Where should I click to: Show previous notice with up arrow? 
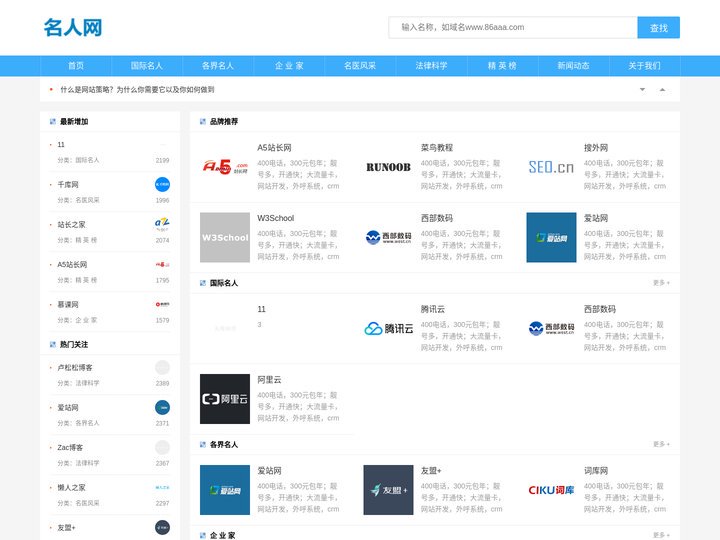point(662,90)
